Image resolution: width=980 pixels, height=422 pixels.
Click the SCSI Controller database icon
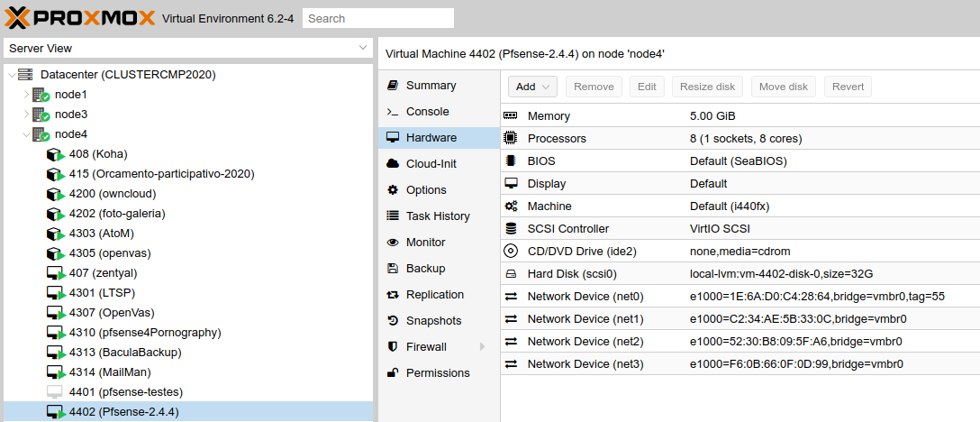tap(511, 228)
